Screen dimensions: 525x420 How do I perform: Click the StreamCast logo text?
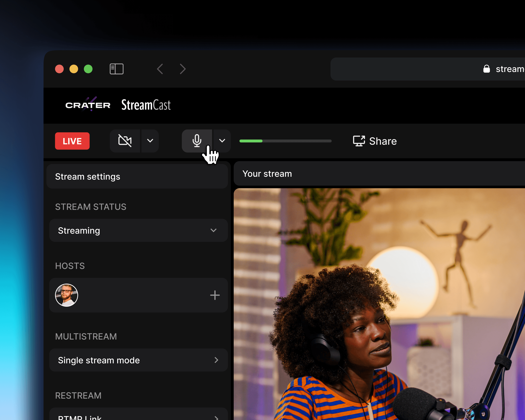(146, 105)
